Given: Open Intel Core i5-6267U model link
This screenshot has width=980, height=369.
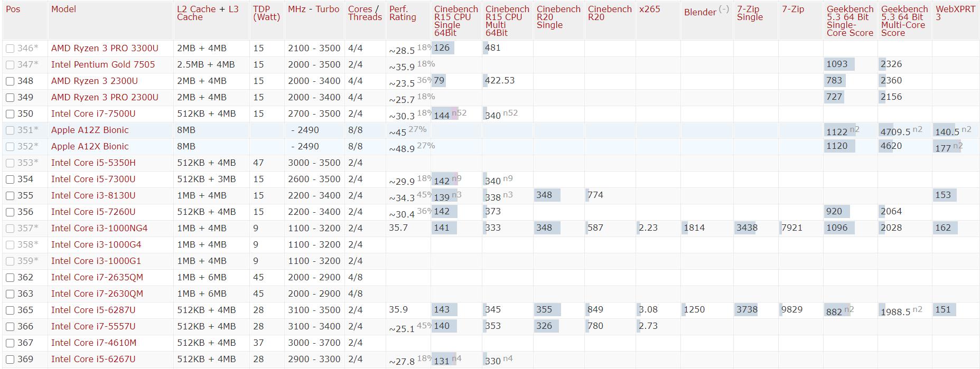Looking at the screenshot, I should (x=94, y=359).
